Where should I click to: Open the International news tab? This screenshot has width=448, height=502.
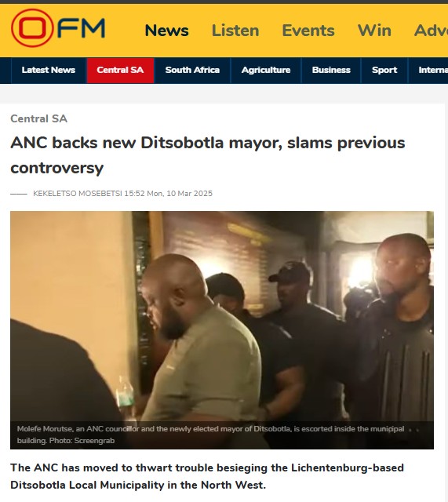coord(428,70)
